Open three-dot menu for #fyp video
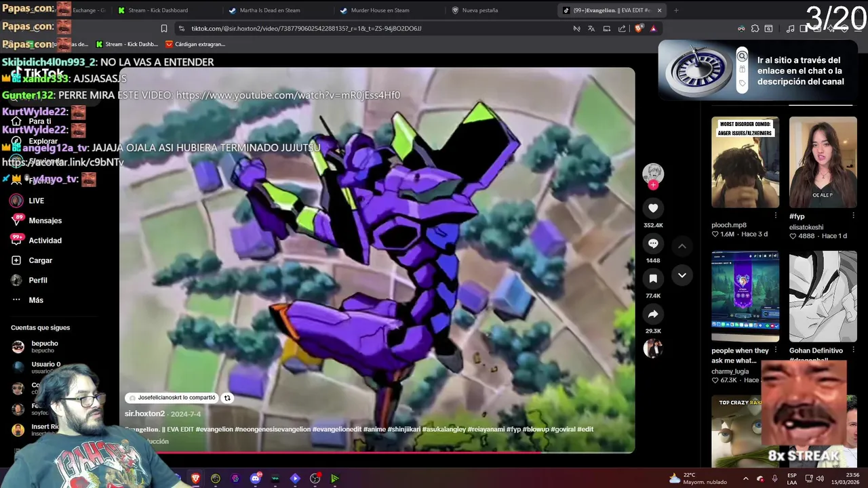This screenshot has width=868, height=488. click(x=853, y=216)
